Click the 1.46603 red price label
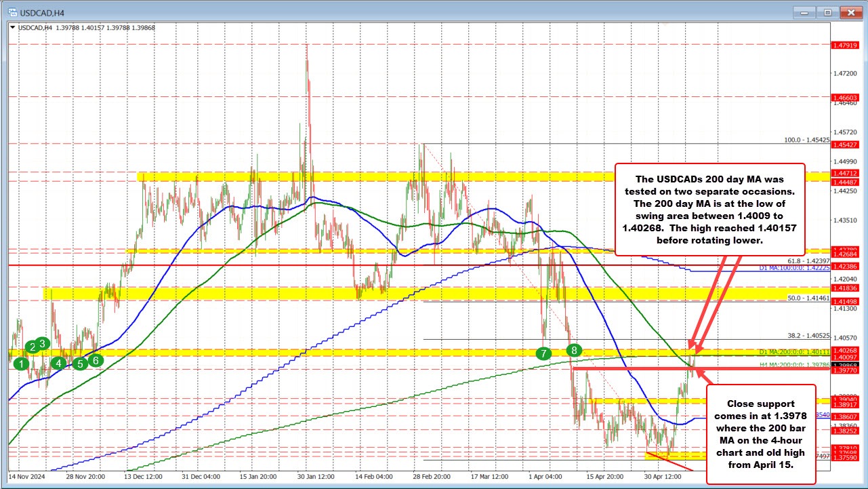The width and height of the screenshot is (868, 489). click(845, 98)
